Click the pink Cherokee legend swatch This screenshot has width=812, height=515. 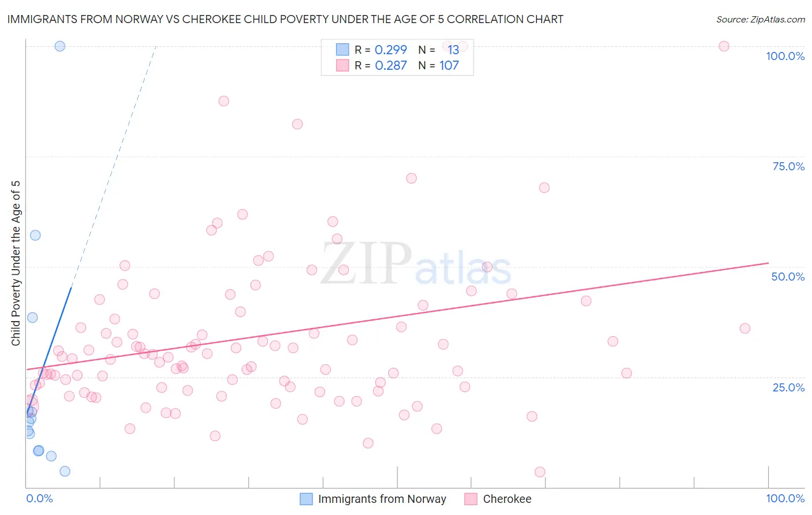click(x=471, y=499)
